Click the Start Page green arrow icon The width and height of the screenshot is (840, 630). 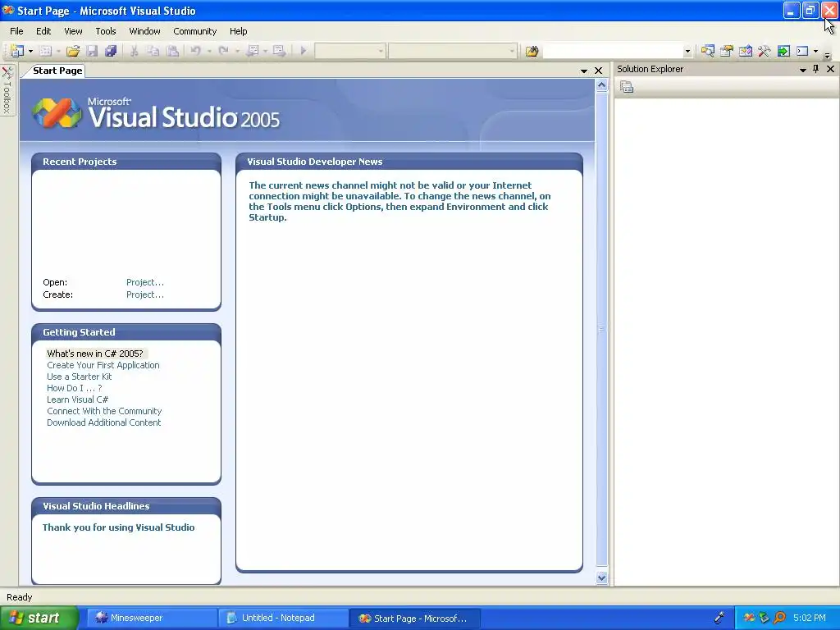[783, 51]
